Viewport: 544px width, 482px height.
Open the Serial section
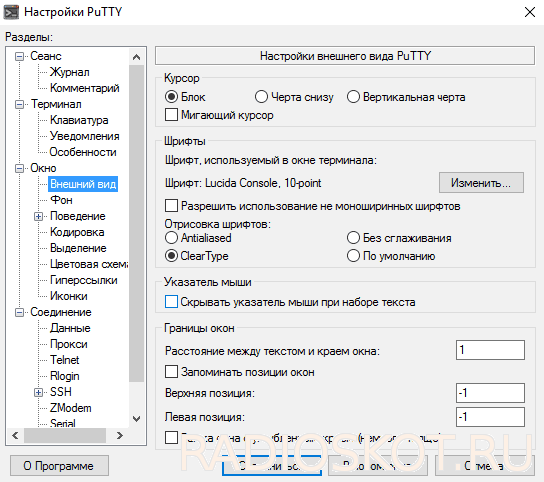[x=62, y=423]
